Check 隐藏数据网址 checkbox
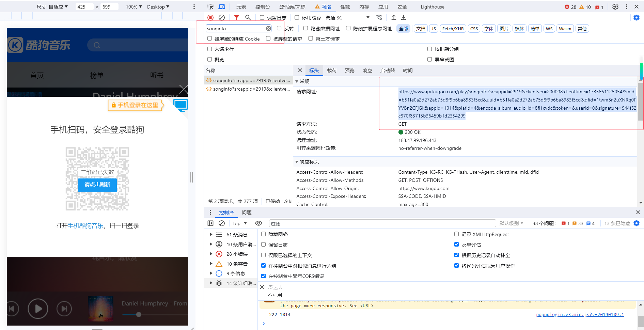This screenshot has height=330, width=644. [305, 28]
